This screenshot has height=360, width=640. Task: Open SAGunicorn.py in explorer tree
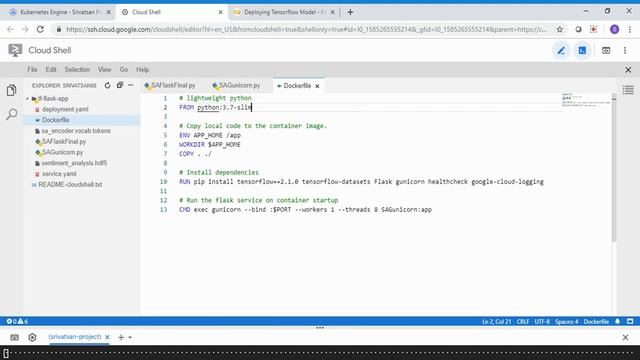pos(62,152)
